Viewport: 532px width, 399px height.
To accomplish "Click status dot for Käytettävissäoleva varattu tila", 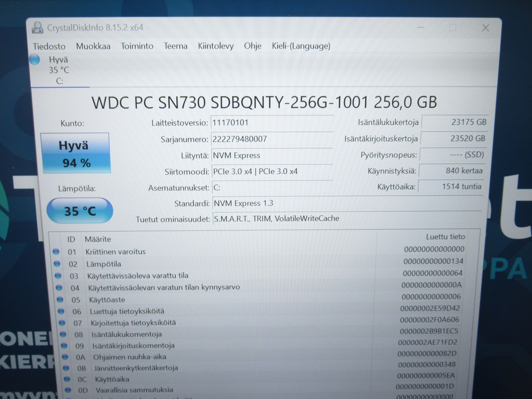I will 58,276.
